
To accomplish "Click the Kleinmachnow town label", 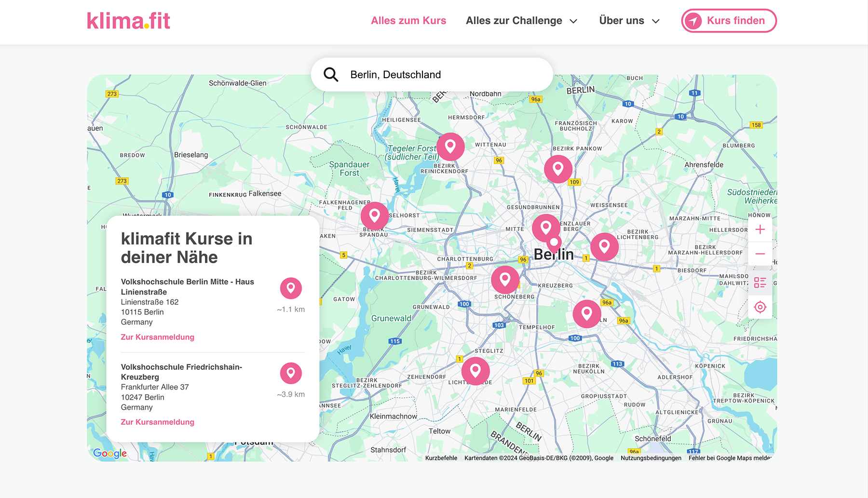I will (x=393, y=416).
